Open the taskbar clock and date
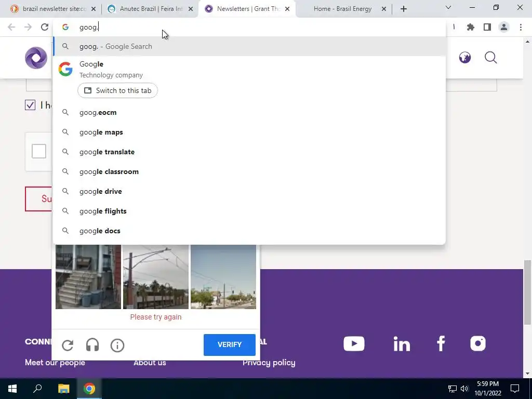Image resolution: width=532 pixels, height=399 pixels. [487, 389]
